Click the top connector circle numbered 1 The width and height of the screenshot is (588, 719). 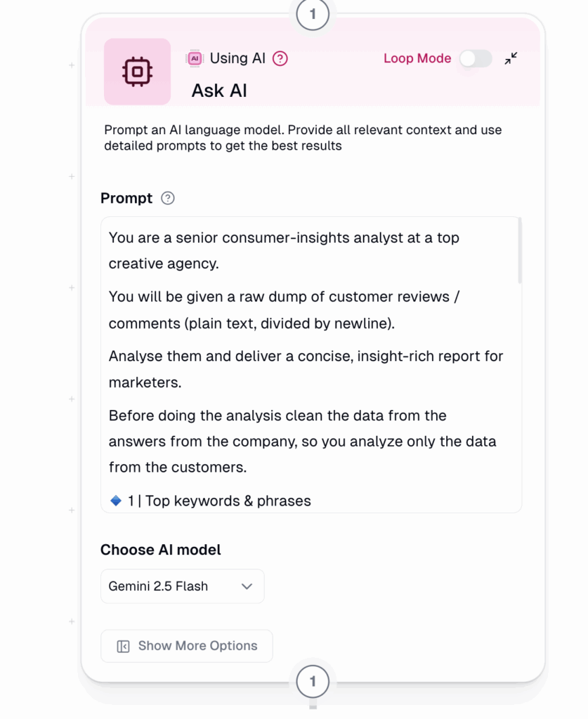[x=313, y=14]
